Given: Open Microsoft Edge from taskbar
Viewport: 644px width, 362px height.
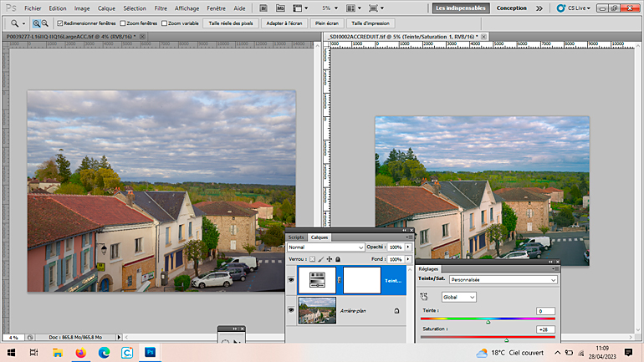Looking at the screenshot, I should (104, 353).
